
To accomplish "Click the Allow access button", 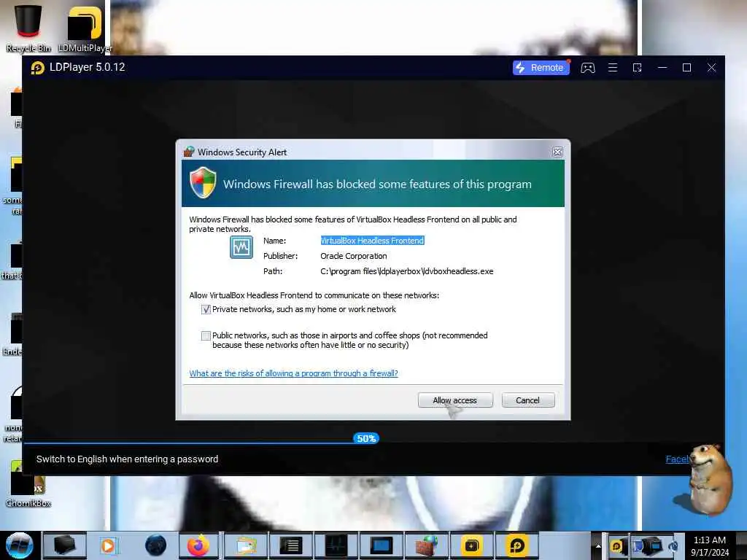I will click(x=455, y=400).
